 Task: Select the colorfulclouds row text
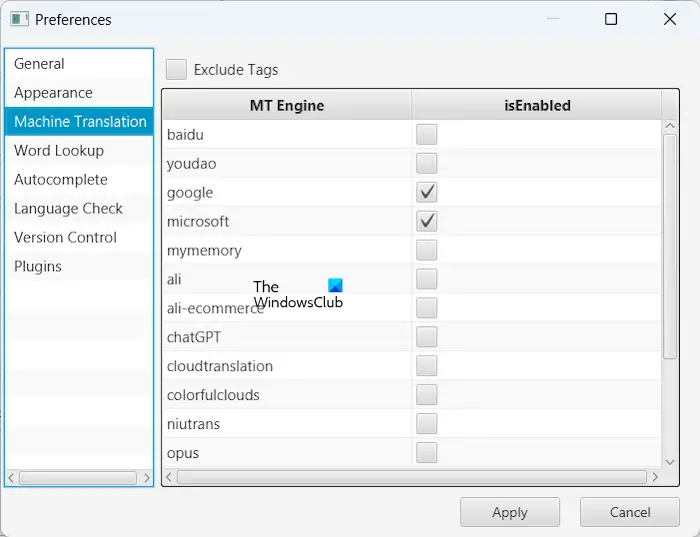pos(213,395)
